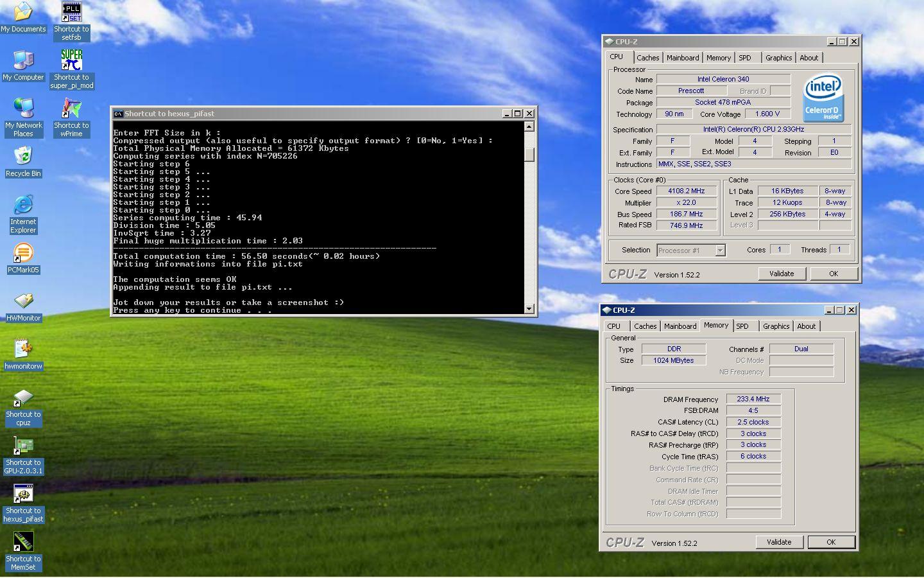Click the console scrollbar thumb

coord(529,155)
